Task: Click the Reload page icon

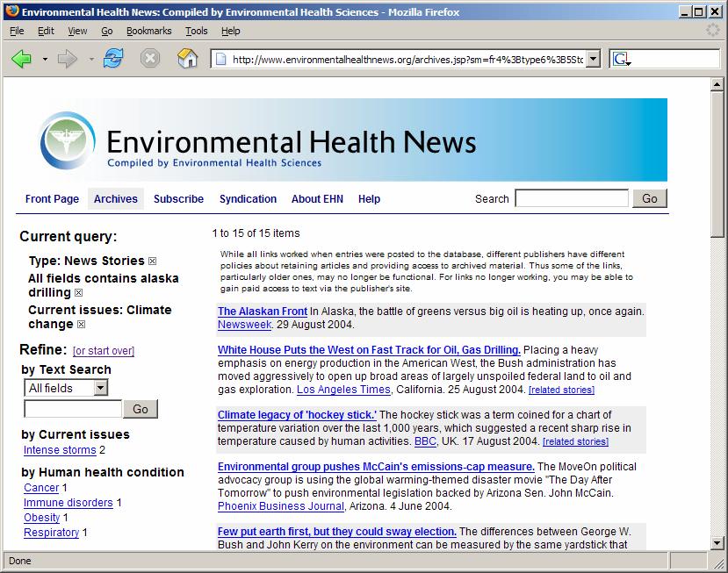Action: click(x=113, y=59)
